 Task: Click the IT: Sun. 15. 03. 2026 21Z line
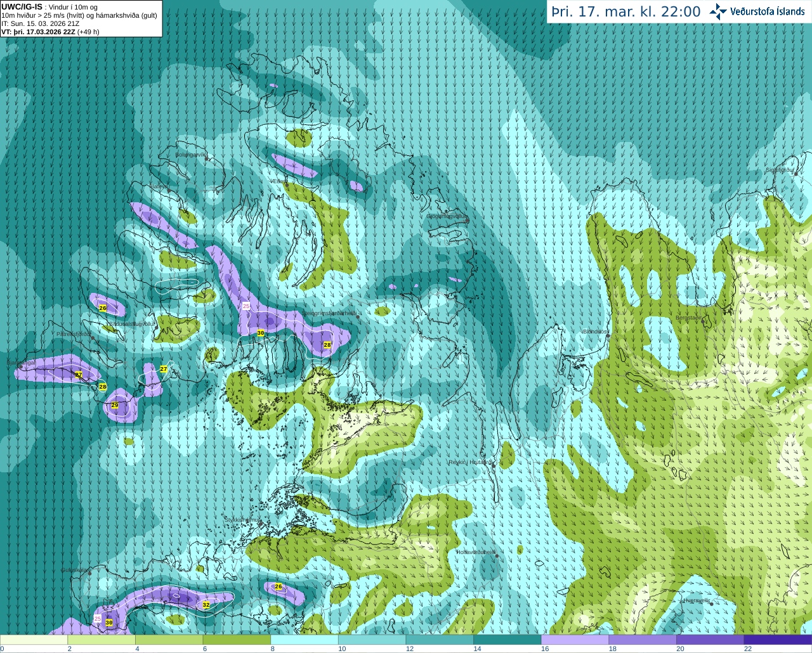click(40, 23)
